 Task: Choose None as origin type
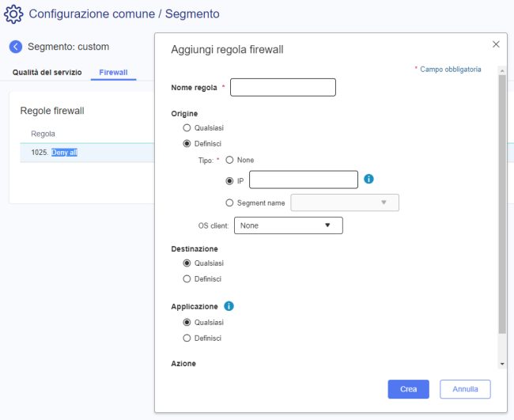point(230,160)
